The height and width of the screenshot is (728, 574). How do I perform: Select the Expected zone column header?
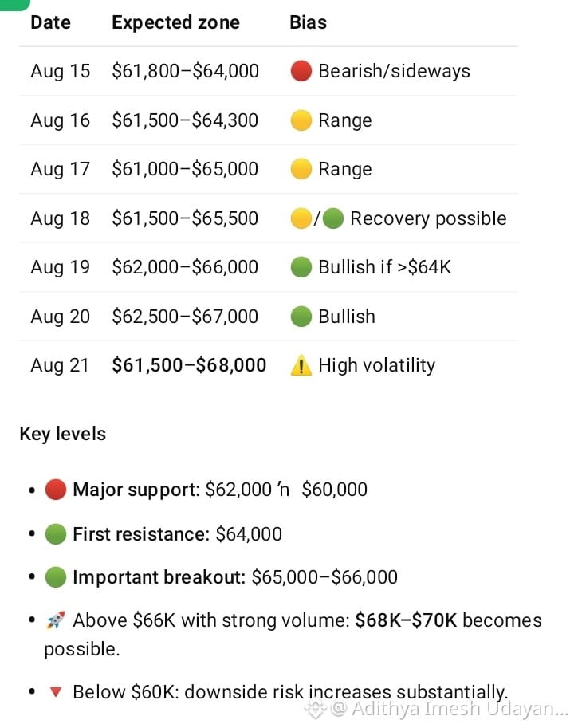tap(176, 22)
